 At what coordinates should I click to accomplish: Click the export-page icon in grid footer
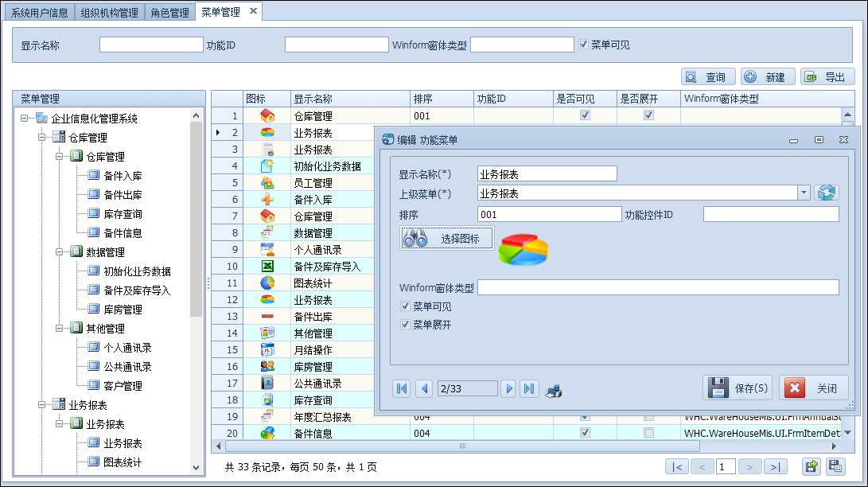[x=811, y=466]
